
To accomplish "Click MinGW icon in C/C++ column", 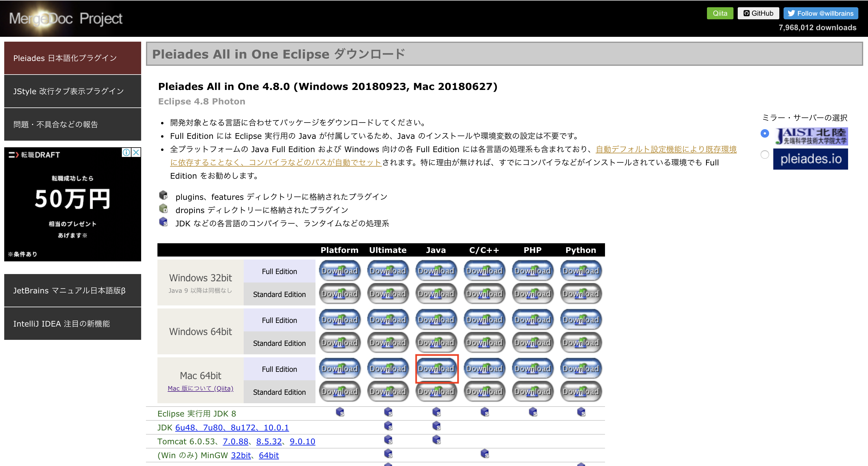I will 485,454.
